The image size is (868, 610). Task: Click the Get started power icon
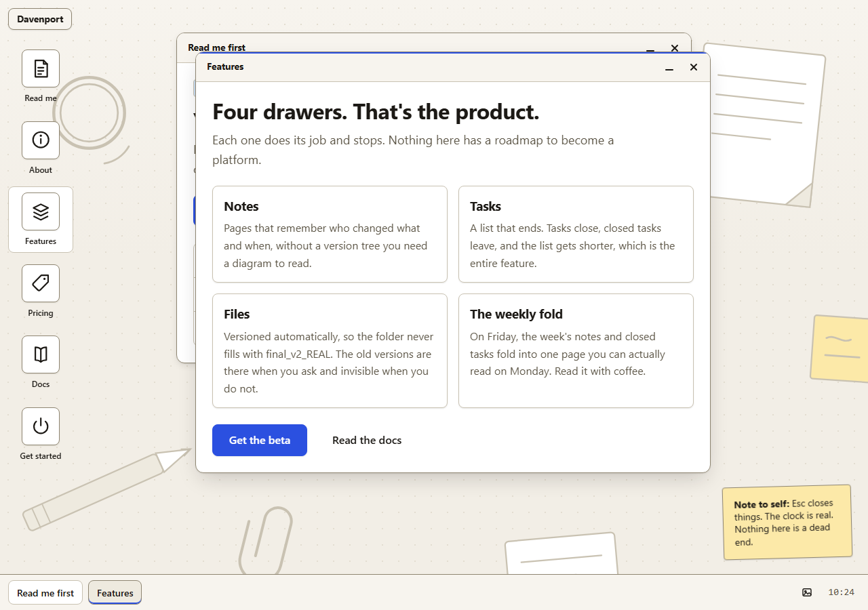41,426
